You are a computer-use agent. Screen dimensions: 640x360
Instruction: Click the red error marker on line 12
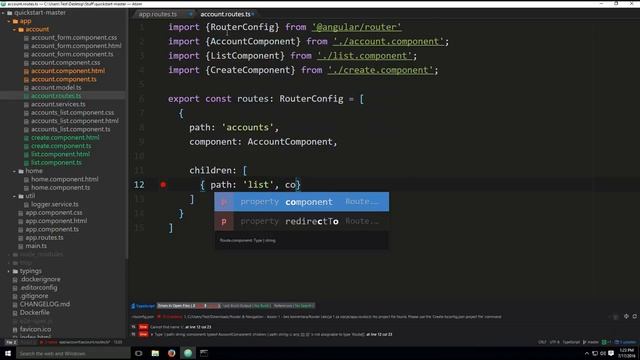[163, 185]
